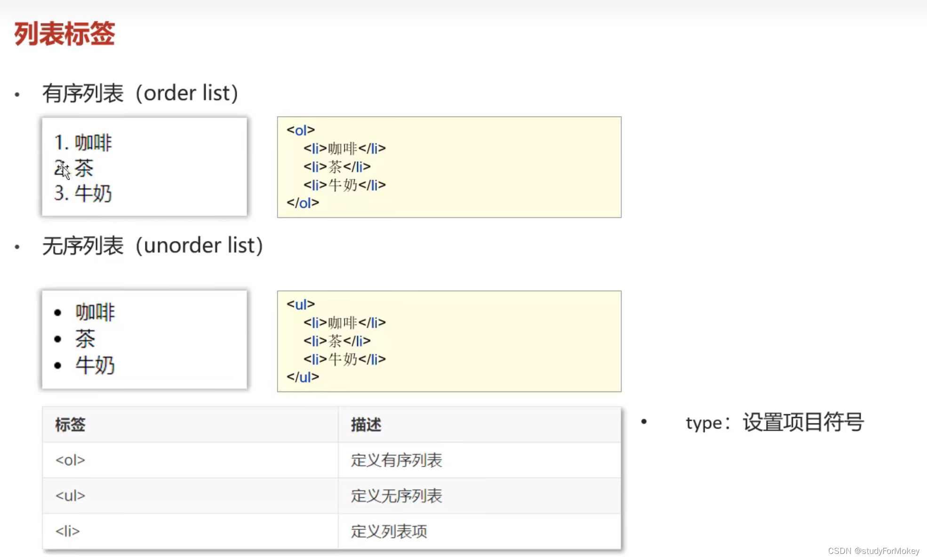Click the opening <ol> tag in code
Screen dimensions: 927x560
(x=301, y=130)
